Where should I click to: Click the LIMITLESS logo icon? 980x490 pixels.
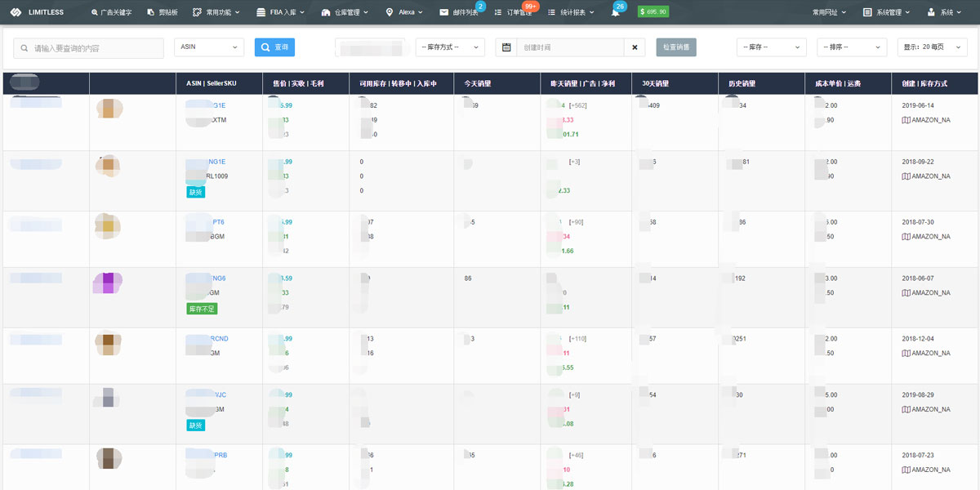click(16, 12)
